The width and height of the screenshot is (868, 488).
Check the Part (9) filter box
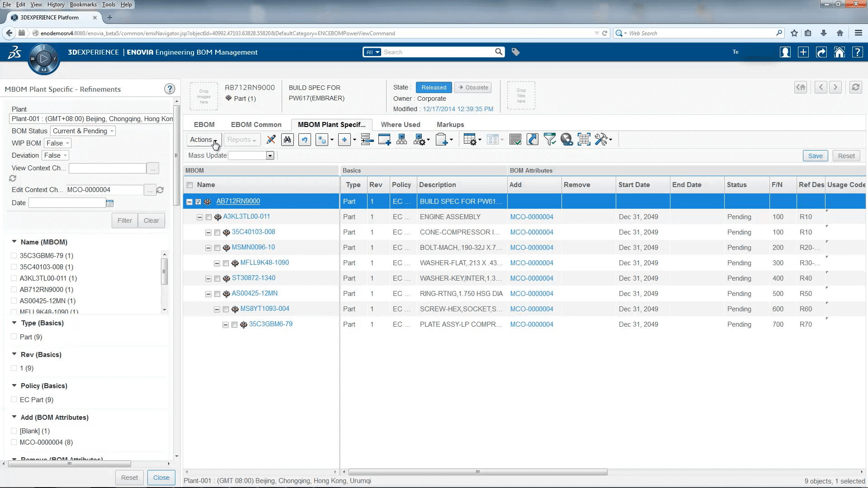pos(14,337)
